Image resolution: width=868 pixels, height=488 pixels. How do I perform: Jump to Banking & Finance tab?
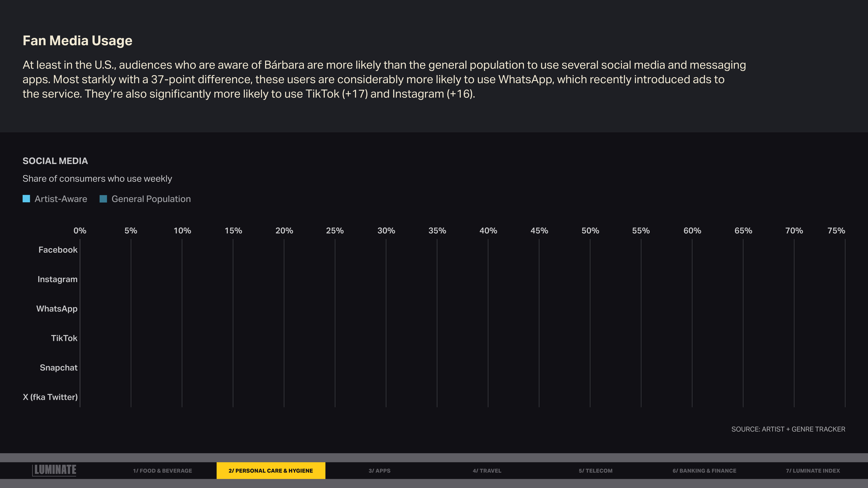point(704,470)
